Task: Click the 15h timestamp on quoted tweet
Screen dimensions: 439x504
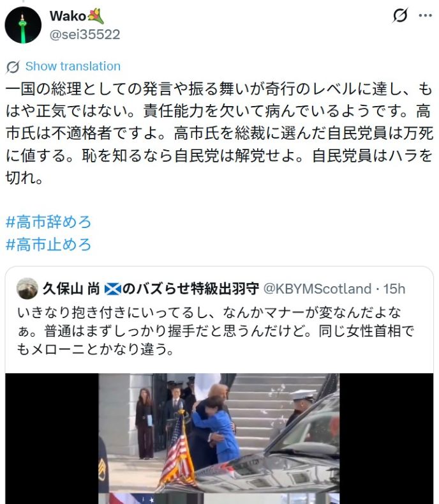Action: 394,289
